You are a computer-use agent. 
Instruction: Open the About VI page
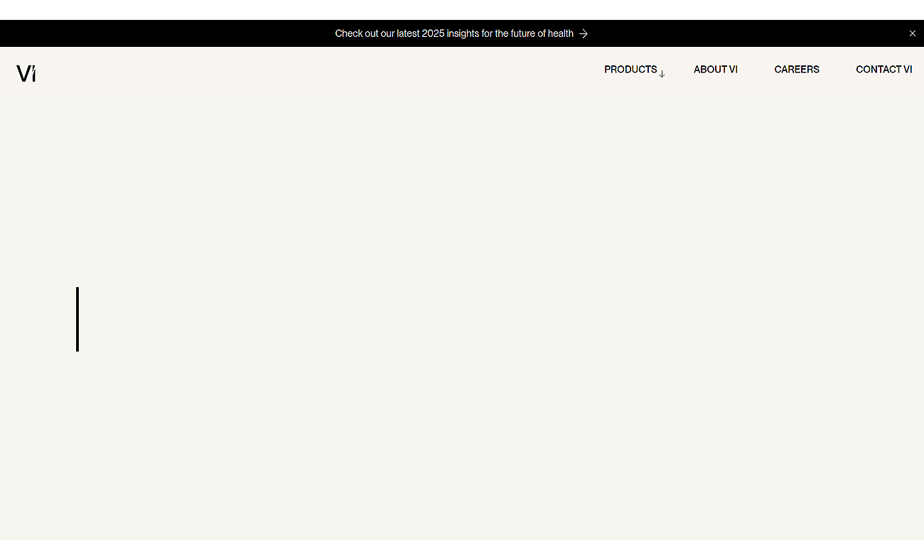coord(716,70)
